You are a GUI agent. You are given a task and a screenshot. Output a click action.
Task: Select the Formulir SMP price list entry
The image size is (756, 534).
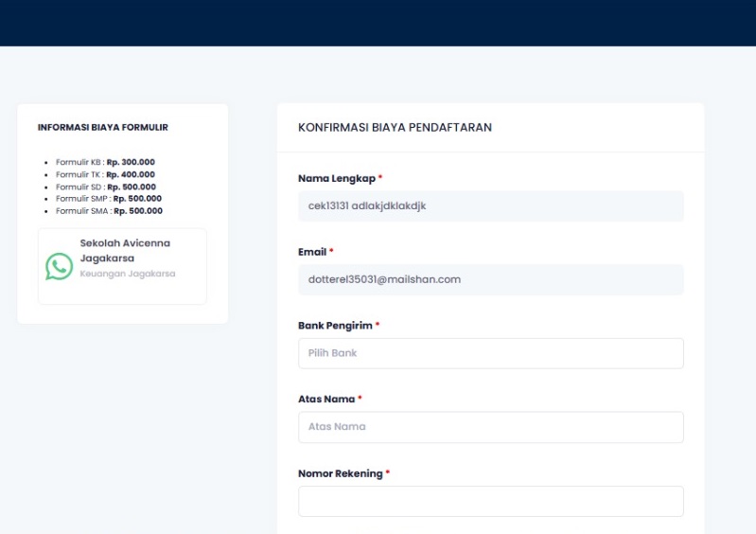click(x=108, y=199)
